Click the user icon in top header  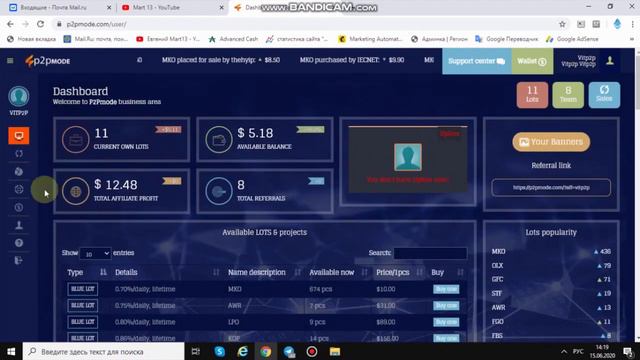click(610, 61)
